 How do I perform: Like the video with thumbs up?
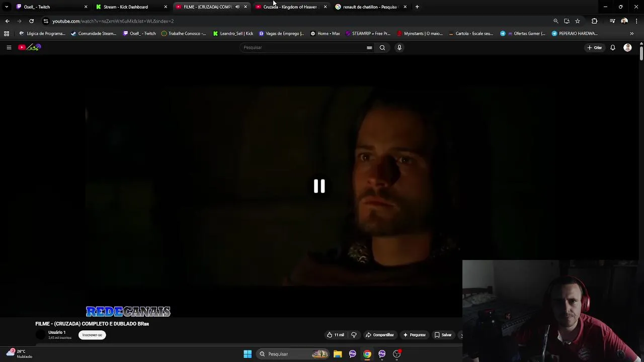click(336, 335)
